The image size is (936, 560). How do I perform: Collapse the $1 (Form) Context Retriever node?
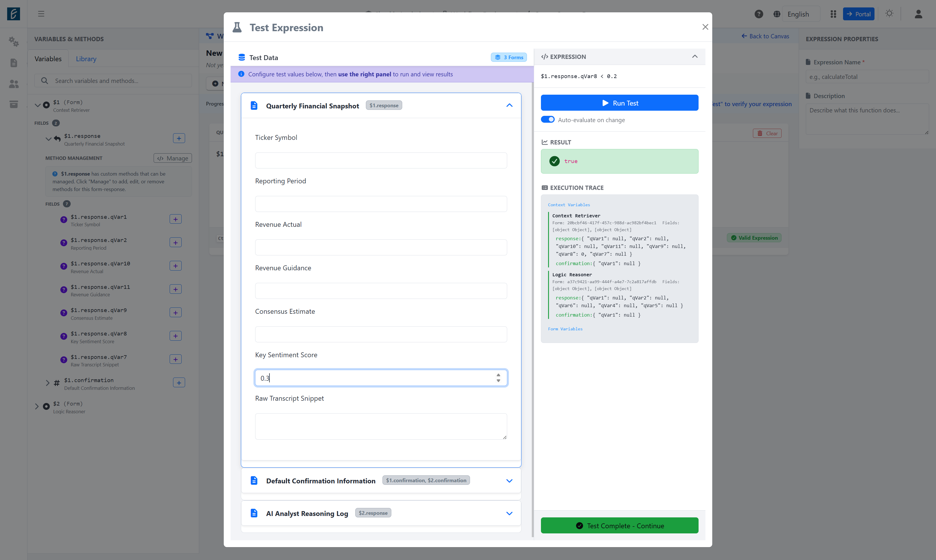click(x=37, y=105)
